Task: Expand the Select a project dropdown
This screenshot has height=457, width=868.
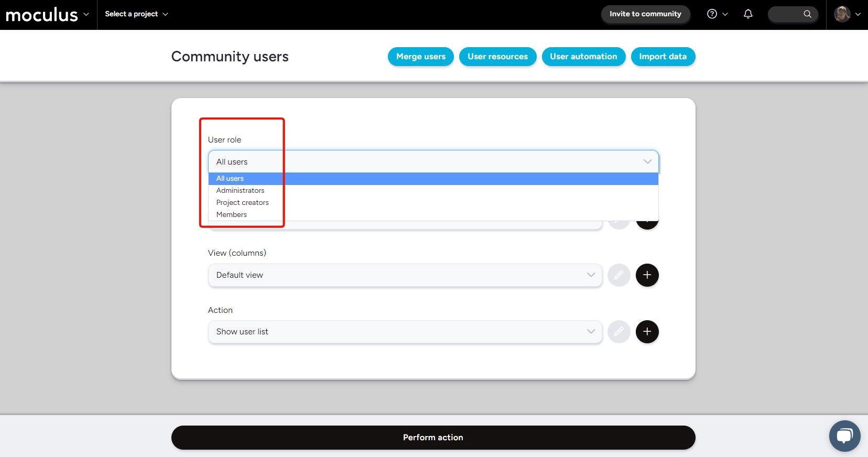Action: point(136,14)
